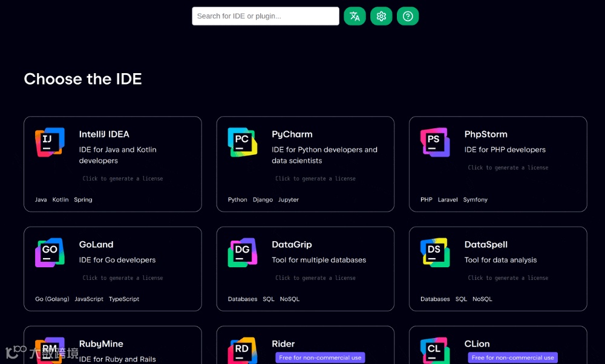Select the PhpStorm title

[x=486, y=134]
